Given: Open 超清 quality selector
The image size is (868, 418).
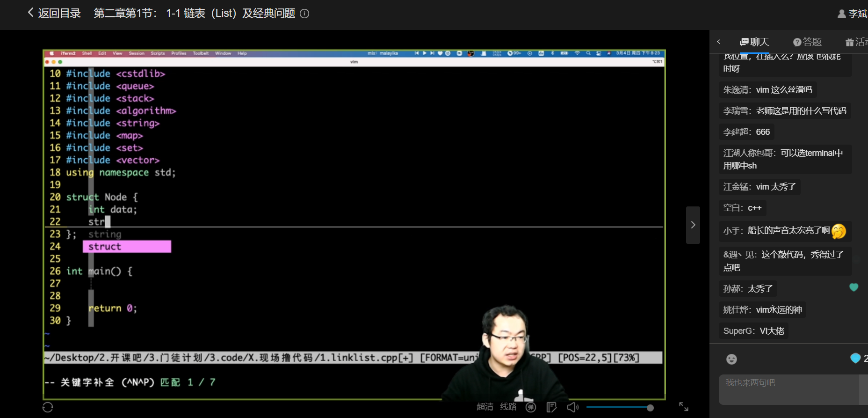Looking at the screenshot, I should 485,407.
